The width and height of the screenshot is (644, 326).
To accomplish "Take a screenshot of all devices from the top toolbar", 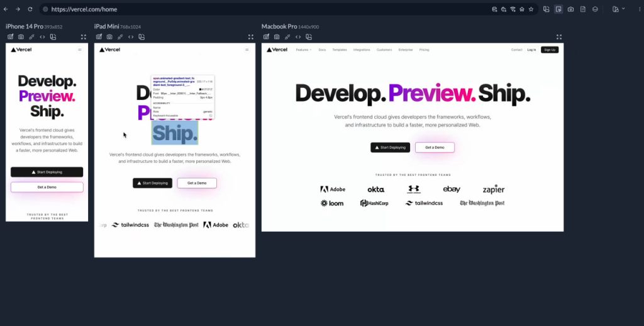I will [x=570, y=9].
